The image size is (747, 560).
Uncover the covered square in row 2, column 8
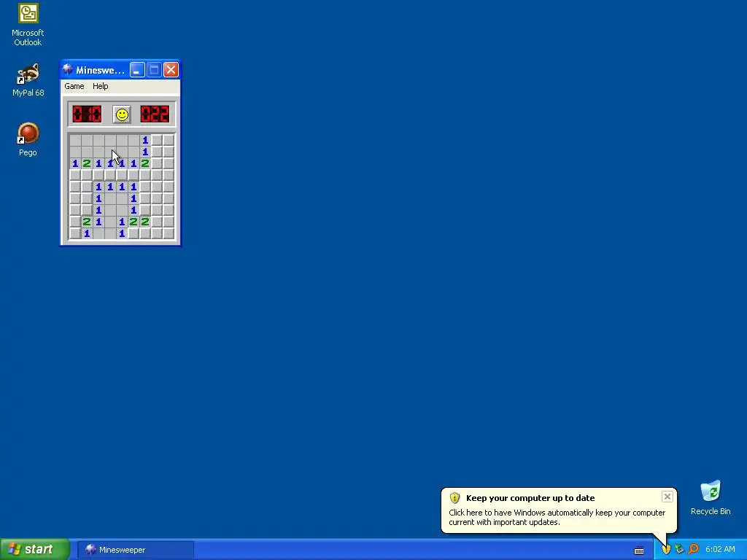tap(157, 152)
